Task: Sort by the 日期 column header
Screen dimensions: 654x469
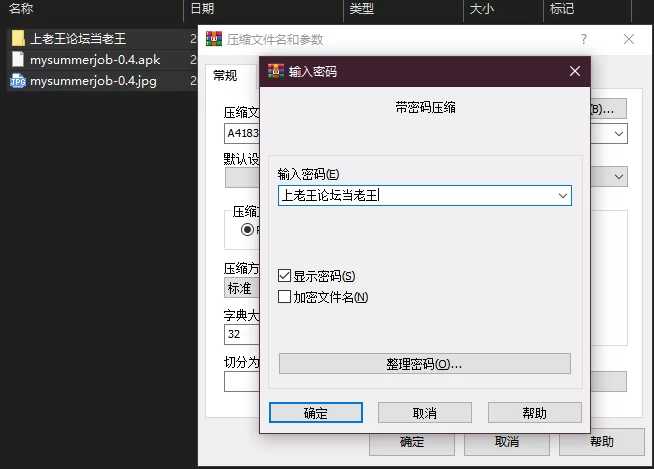Action: [x=202, y=8]
